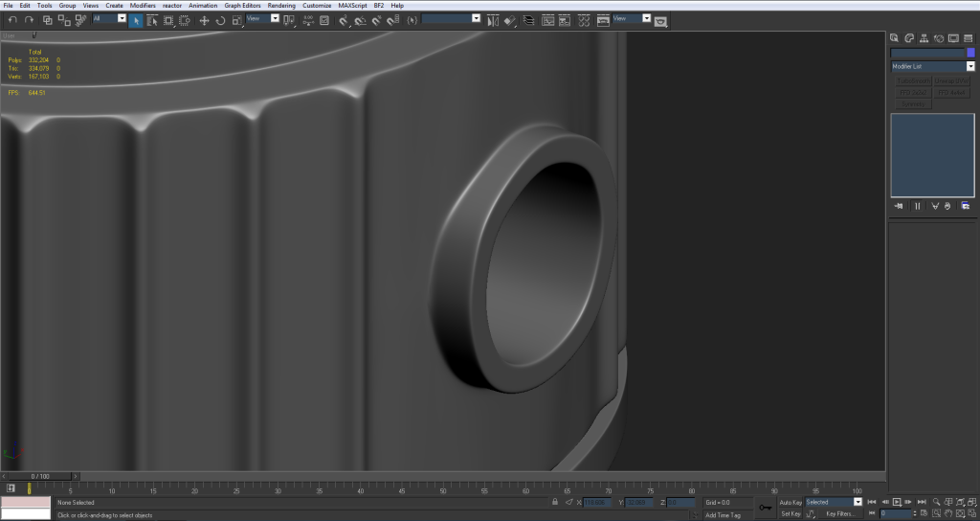Open the selection filter 'All' dropdown
This screenshot has height=521, width=980.
122,18
